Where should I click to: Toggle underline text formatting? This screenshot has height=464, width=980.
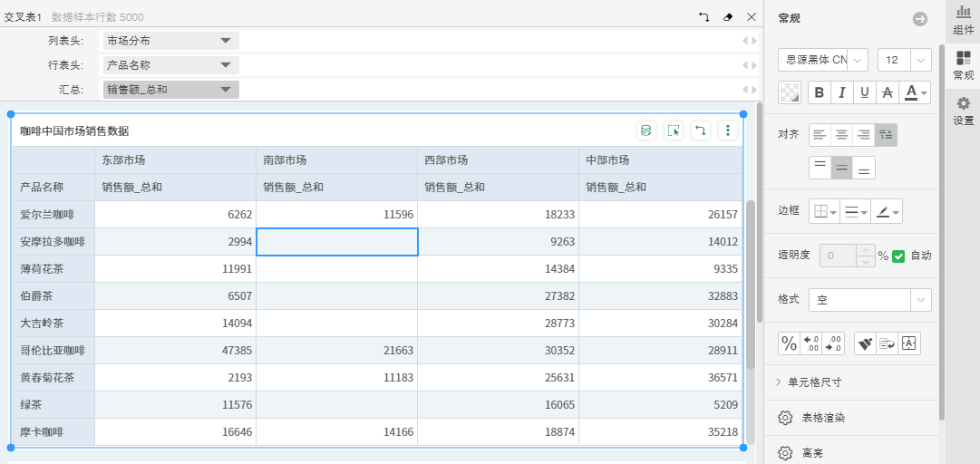[x=864, y=92]
